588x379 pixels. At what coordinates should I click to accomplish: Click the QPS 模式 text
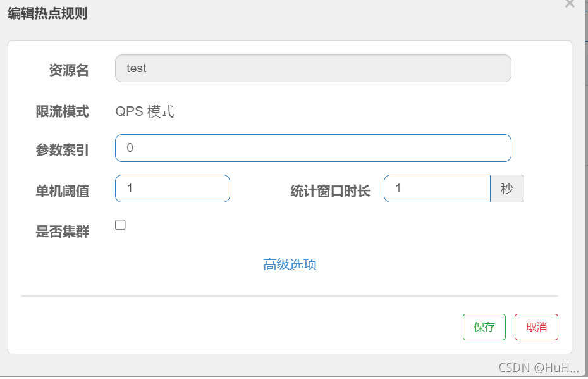[145, 111]
